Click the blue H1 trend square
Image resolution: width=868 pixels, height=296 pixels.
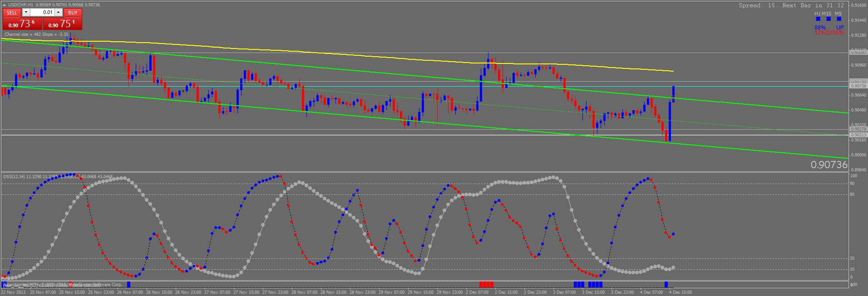click(818, 19)
